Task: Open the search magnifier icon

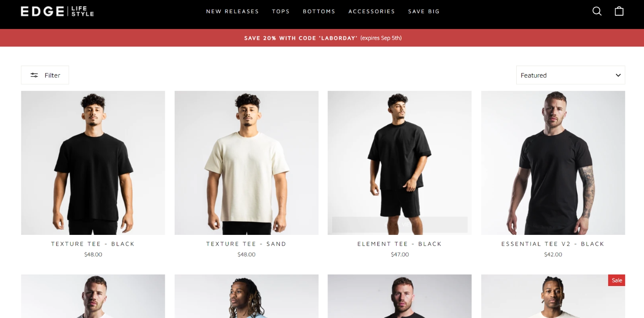Action: [x=597, y=11]
